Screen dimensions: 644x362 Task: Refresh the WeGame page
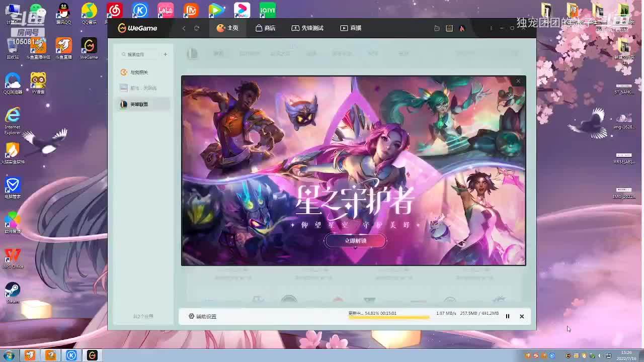(x=197, y=28)
